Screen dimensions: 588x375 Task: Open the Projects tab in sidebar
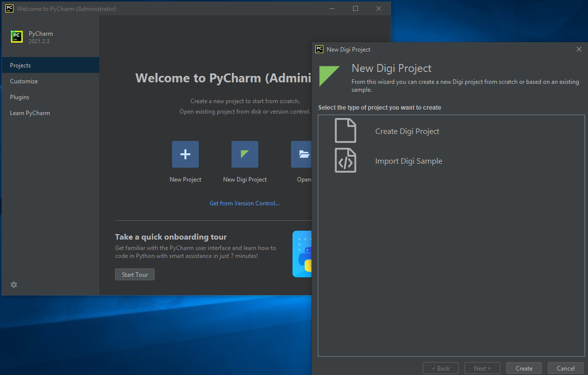(50, 65)
